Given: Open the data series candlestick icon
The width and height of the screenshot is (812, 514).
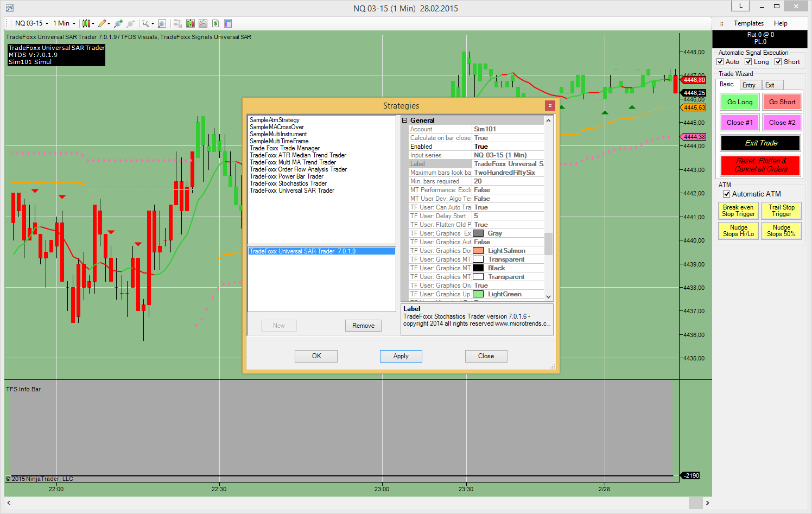Looking at the screenshot, I should pyautogui.click(x=191, y=23).
